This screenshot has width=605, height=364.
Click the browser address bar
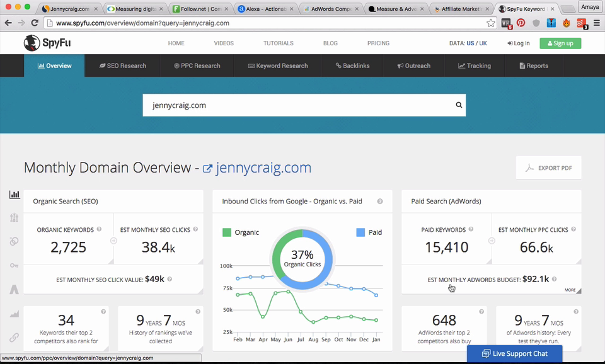point(270,23)
